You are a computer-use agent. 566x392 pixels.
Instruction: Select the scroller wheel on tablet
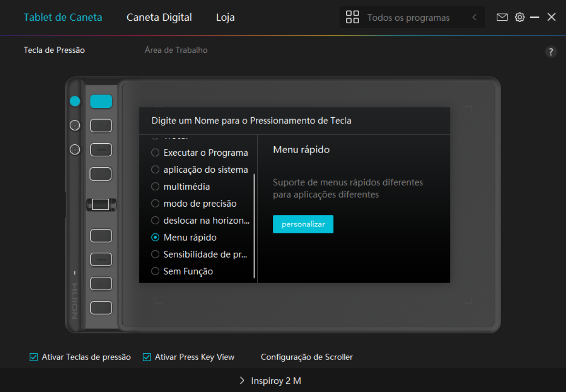[101, 204]
